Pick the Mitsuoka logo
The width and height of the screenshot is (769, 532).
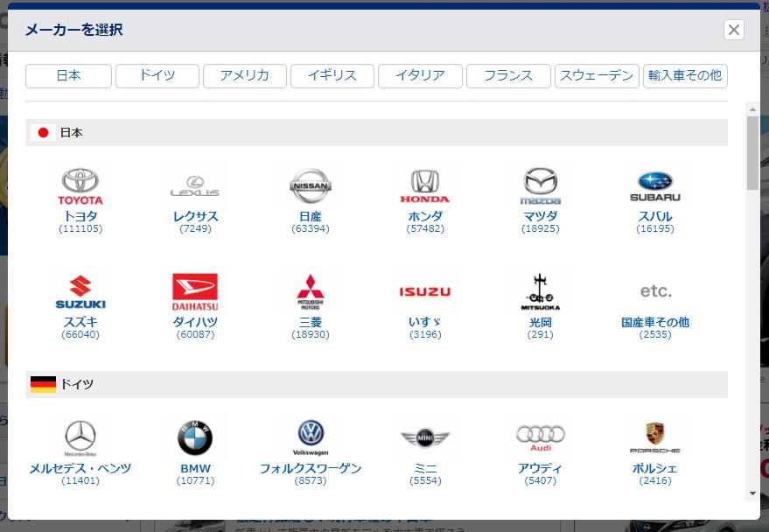541,292
